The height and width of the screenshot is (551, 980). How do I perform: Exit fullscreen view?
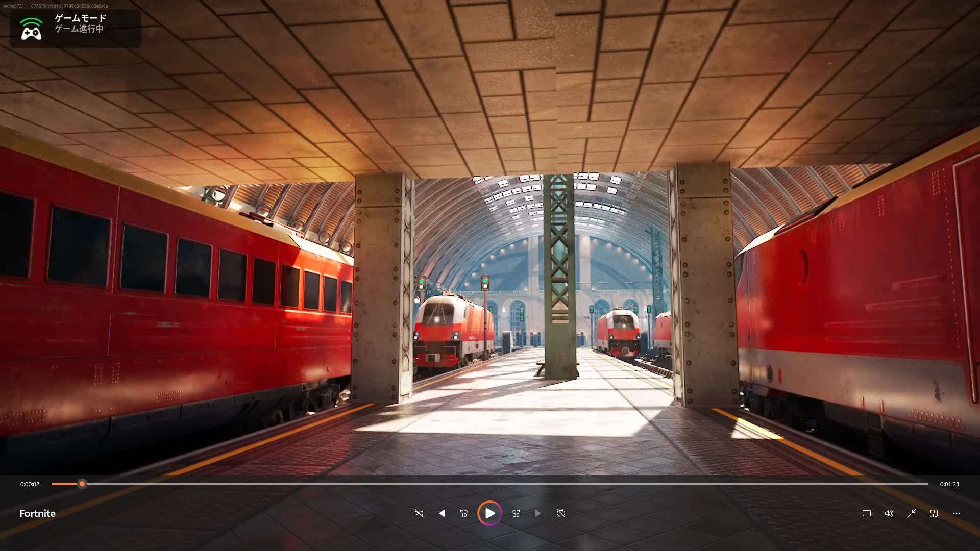pos(911,513)
